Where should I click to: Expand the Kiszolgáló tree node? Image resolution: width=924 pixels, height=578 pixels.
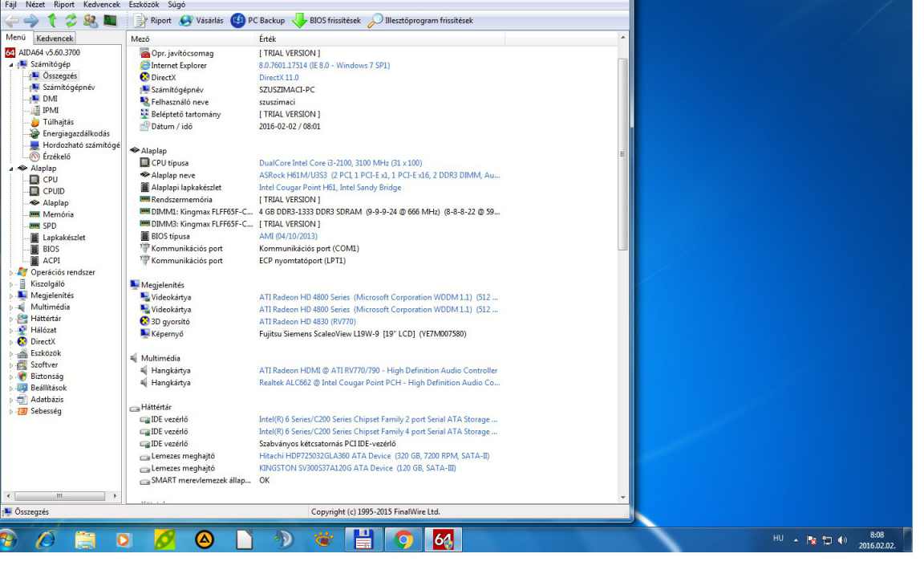(x=11, y=284)
